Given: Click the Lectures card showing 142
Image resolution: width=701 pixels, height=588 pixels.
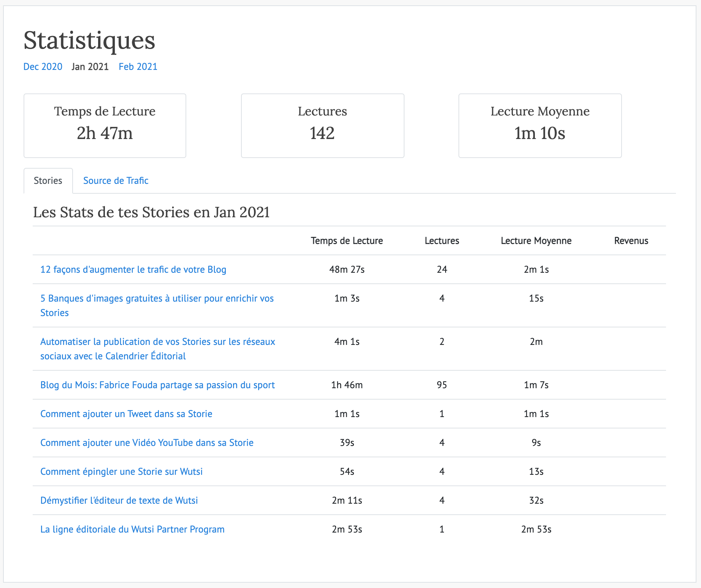Looking at the screenshot, I should (x=322, y=125).
